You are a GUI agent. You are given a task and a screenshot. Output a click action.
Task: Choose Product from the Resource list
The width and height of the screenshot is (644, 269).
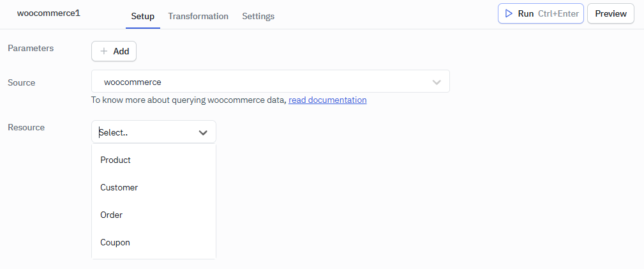116,160
